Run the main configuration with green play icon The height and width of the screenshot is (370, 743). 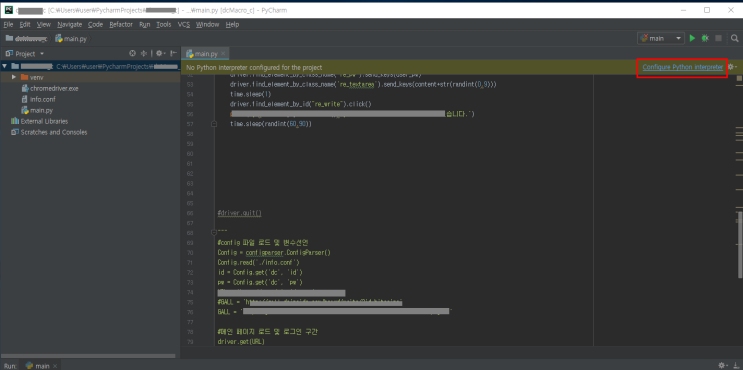tap(692, 38)
